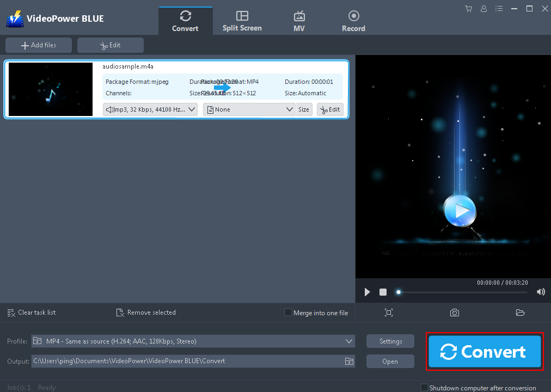This screenshot has width=551, height=392.
Task: Click the full-screen preview icon
Action: (388, 313)
